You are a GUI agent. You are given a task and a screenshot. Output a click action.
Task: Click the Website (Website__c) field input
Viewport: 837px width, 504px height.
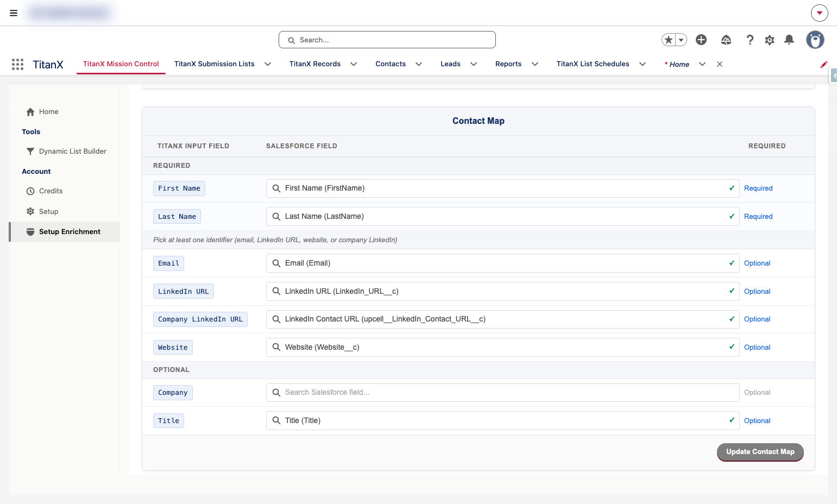(503, 348)
